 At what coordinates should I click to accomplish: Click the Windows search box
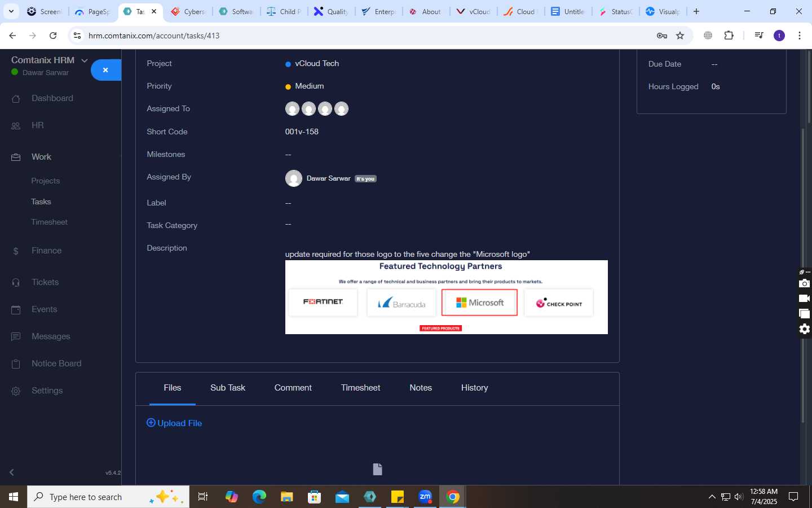(108, 497)
